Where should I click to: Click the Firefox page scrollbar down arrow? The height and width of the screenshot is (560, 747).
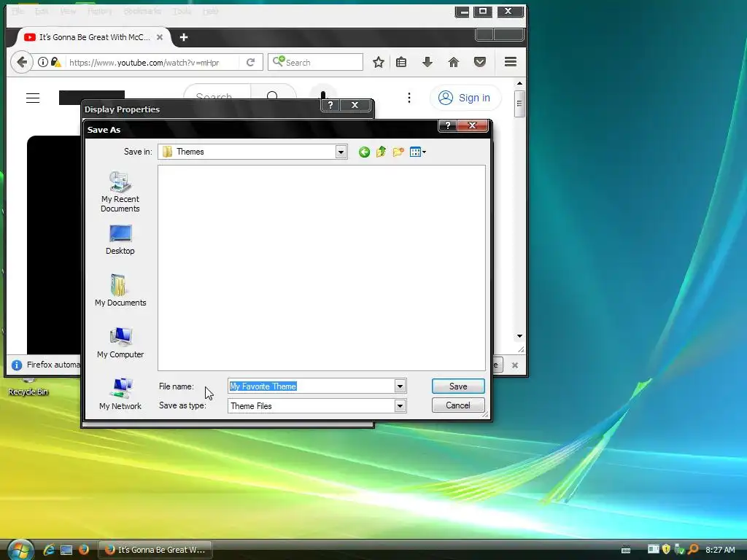[519, 336]
